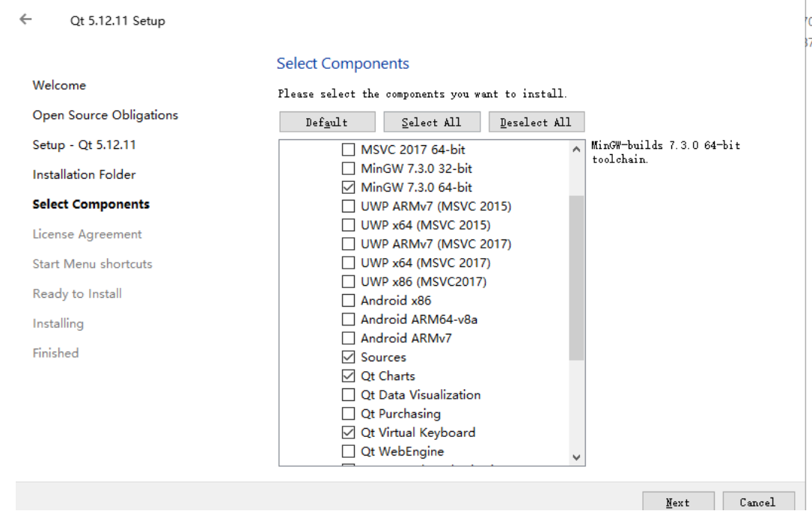
Task: Select the Android ARMv7 checkbox
Action: [349, 338]
